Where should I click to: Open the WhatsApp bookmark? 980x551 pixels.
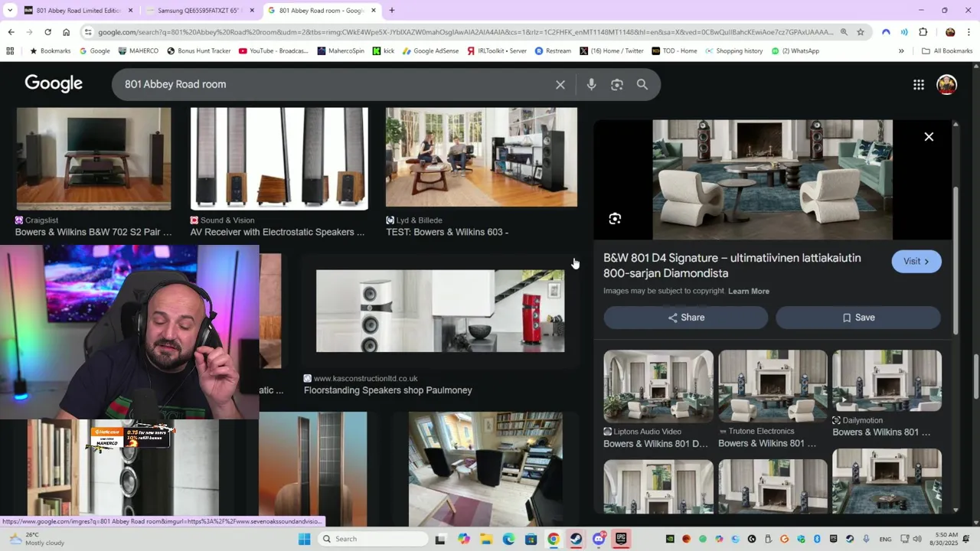click(795, 51)
